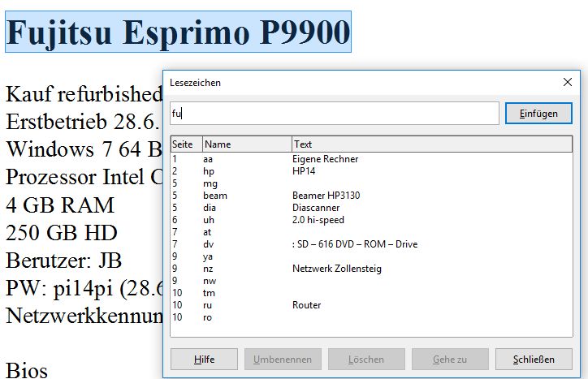Focus the bookmark name input containing 'fu'
588x379 pixels.
point(334,113)
